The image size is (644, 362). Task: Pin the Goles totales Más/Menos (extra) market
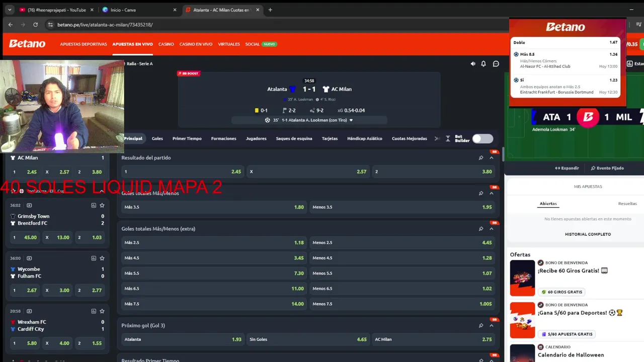coord(481,229)
